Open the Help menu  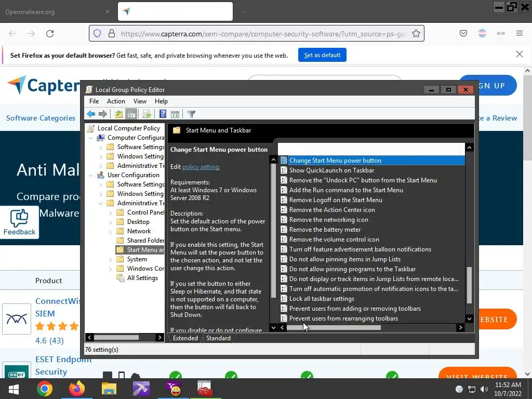pos(161,101)
